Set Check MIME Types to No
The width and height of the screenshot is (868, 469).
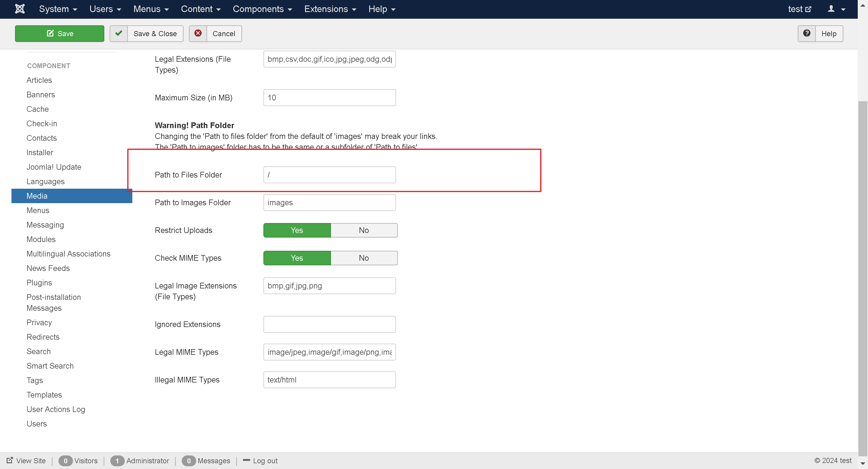364,258
